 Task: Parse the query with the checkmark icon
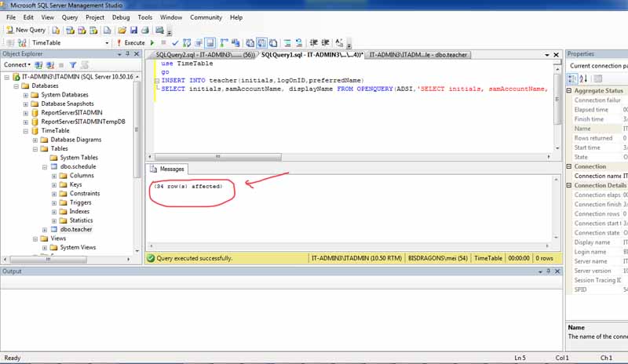coord(175,42)
